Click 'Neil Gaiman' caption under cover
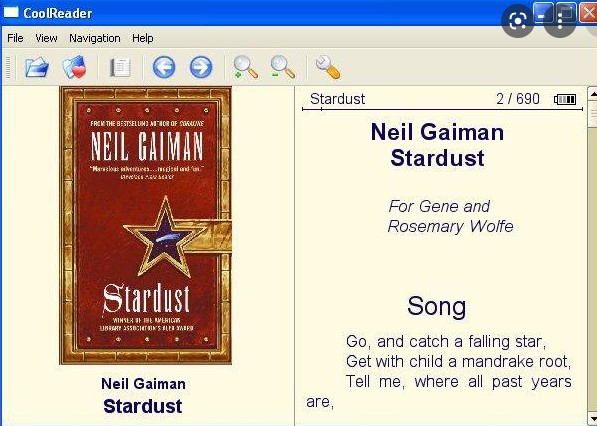 coord(144,384)
